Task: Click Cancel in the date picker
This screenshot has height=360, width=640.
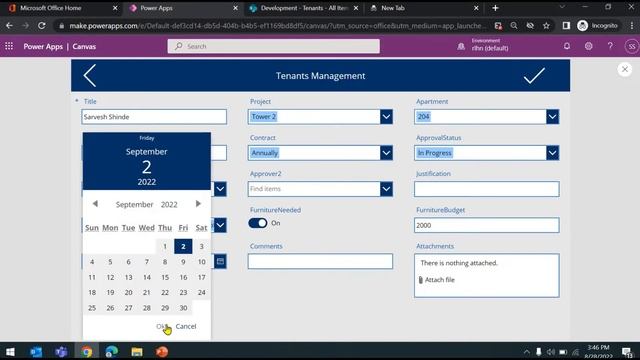Action: click(186, 326)
